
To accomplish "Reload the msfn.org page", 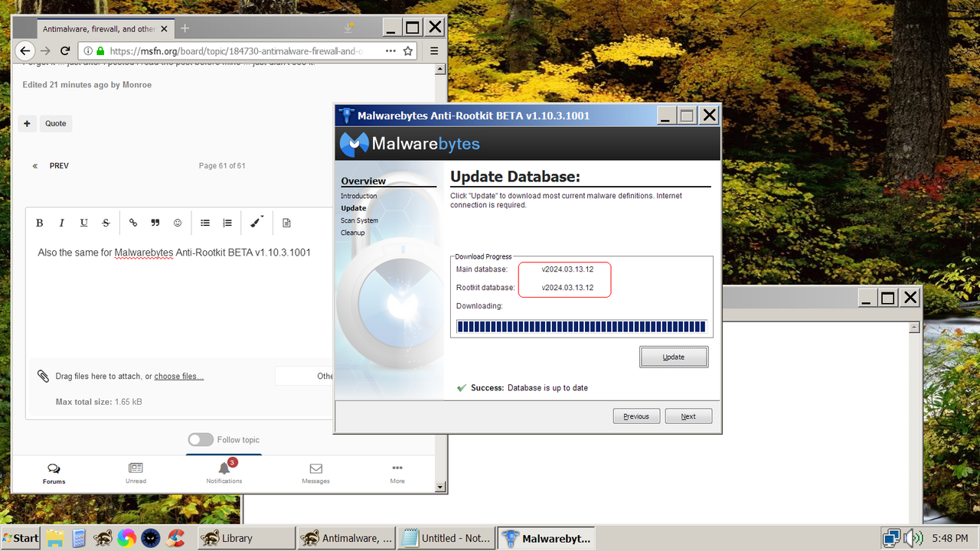I will click(66, 51).
